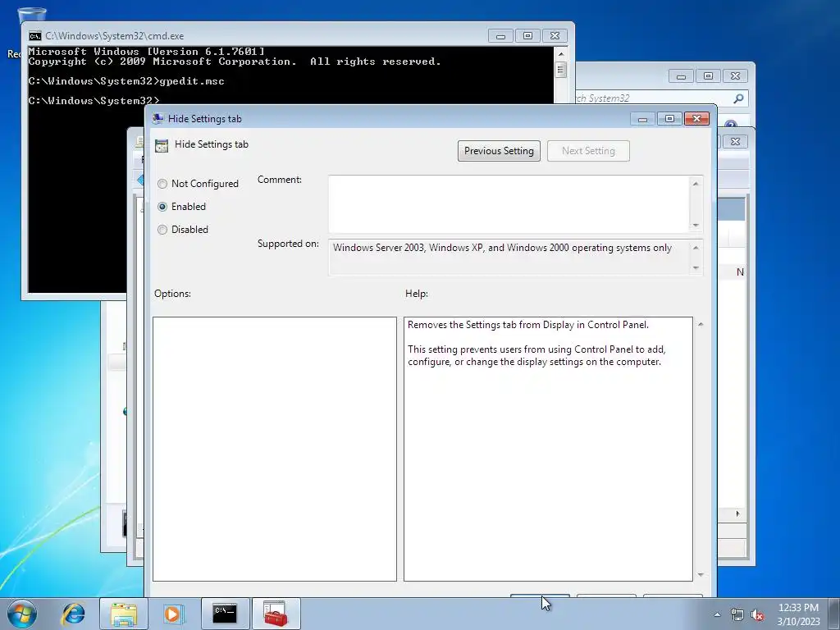Image resolution: width=840 pixels, height=630 pixels.
Task: Click the cmd.exe scrollbar thumb
Action: 561,70
